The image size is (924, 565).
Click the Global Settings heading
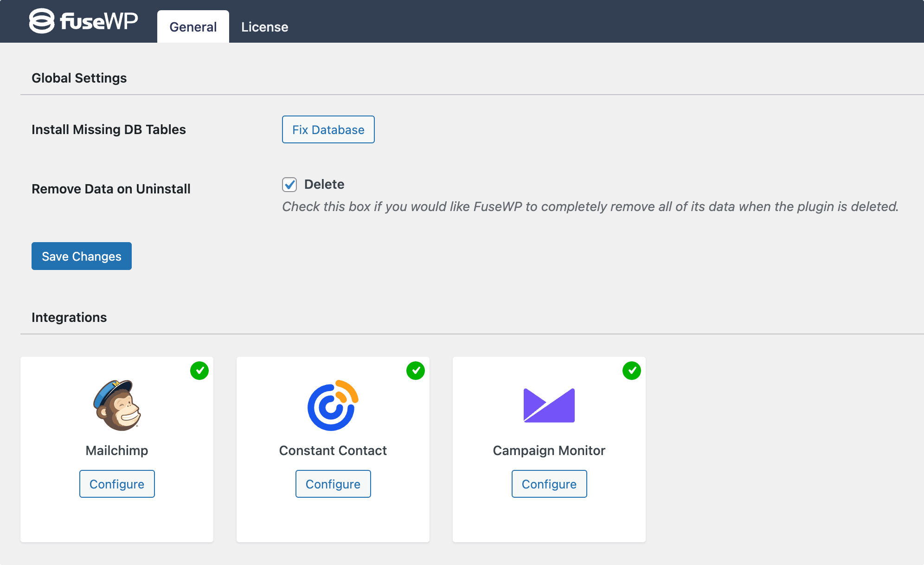[x=79, y=78]
